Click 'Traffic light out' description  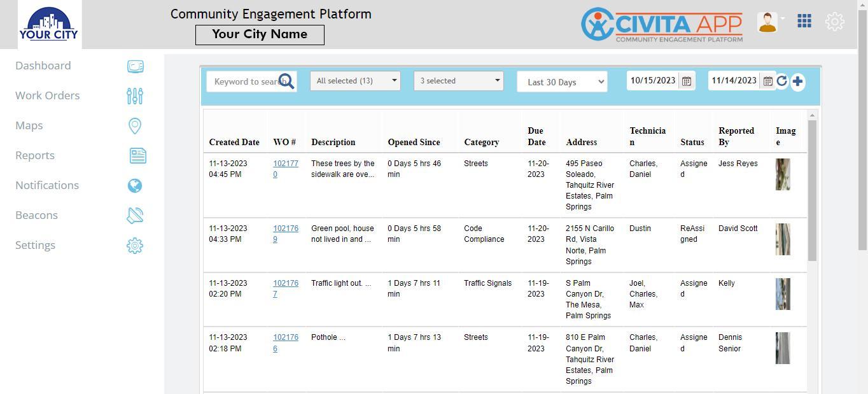[341, 283]
